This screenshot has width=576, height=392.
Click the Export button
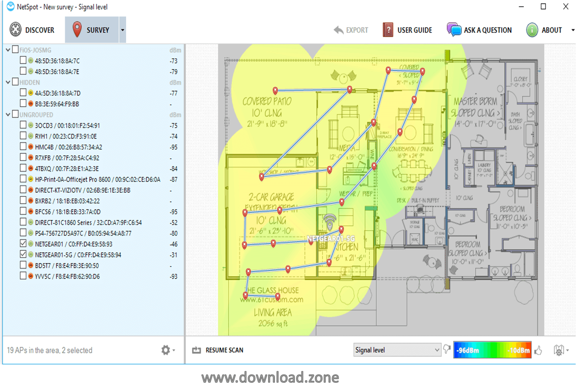pos(351,30)
